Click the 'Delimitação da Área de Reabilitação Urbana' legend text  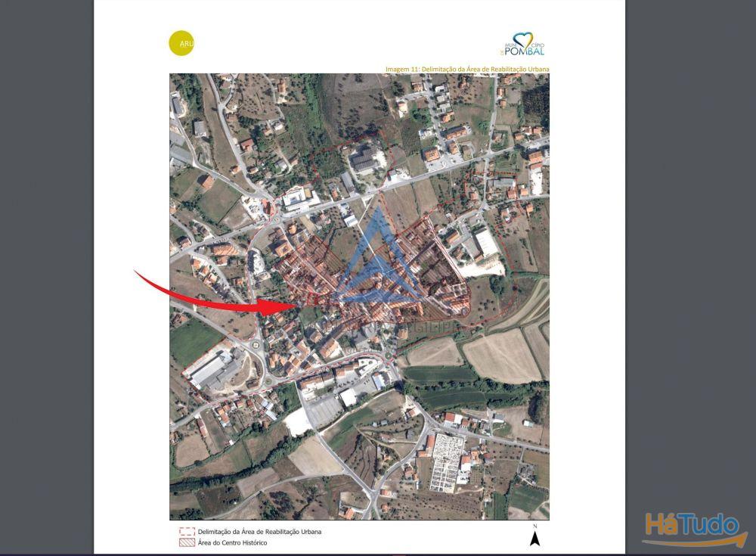(x=259, y=531)
